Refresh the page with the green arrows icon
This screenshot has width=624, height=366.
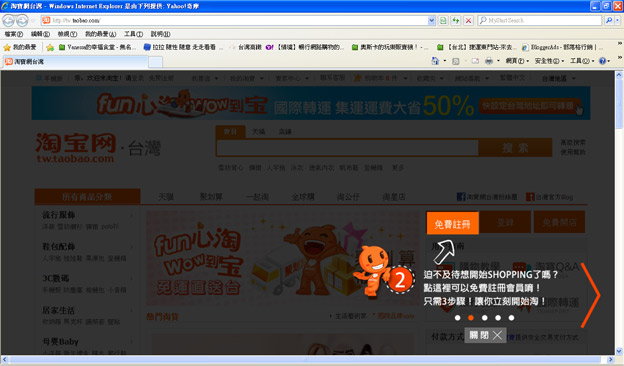[456, 20]
